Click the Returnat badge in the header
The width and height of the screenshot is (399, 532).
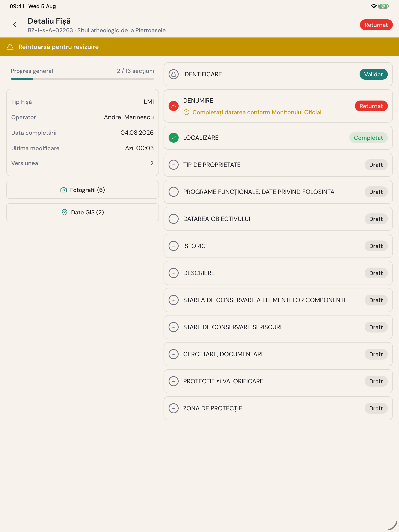point(376,25)
